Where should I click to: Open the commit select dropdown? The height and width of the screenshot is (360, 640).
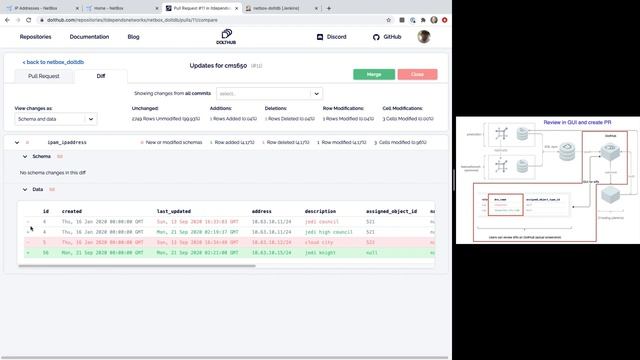(x=269, y=93)
